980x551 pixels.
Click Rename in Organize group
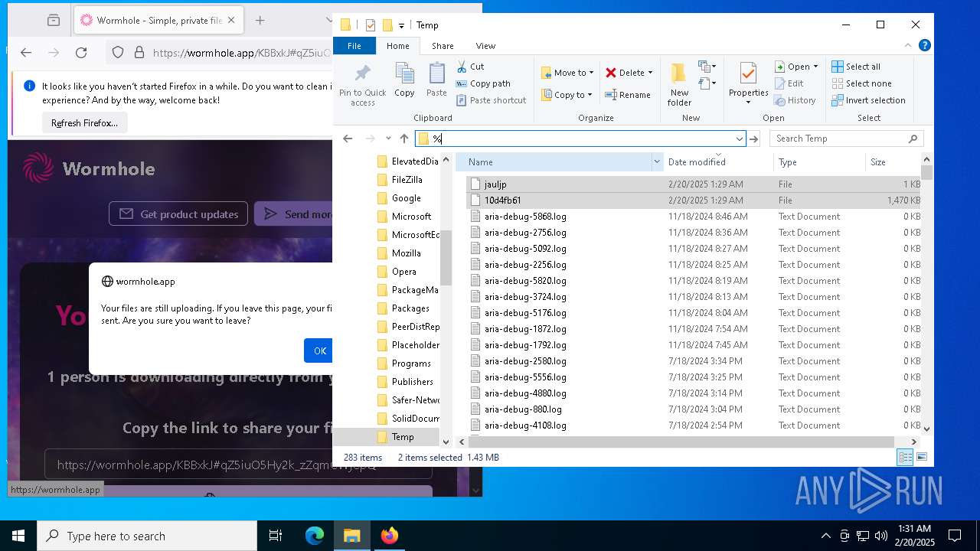coord(628,95)
